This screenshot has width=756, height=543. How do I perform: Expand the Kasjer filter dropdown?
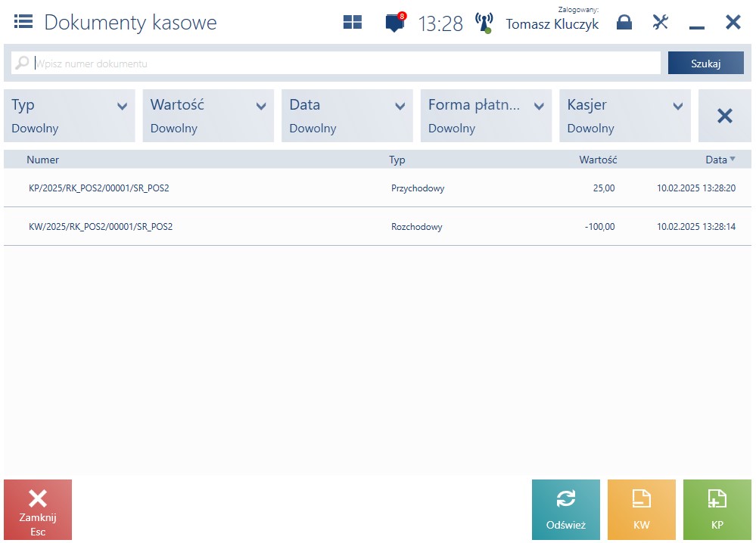coord(625,116)
